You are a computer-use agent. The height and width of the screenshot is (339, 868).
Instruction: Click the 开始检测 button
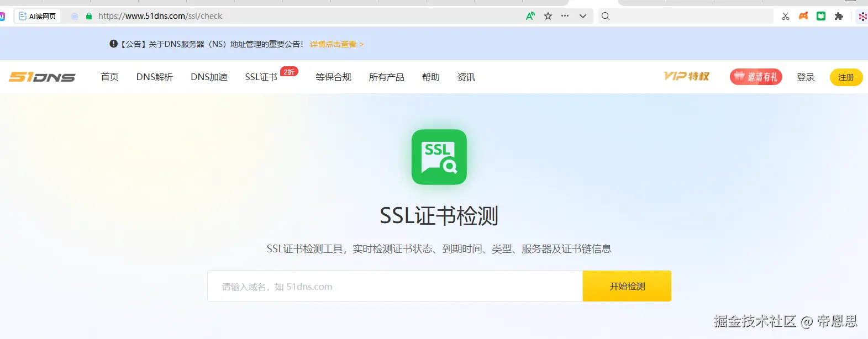[x=627, y=286]
